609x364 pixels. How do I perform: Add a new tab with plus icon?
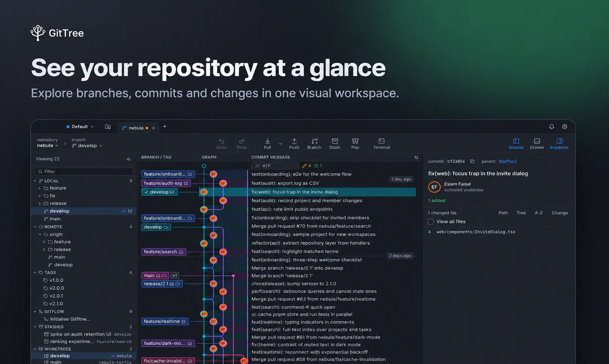tap(165, 126)
